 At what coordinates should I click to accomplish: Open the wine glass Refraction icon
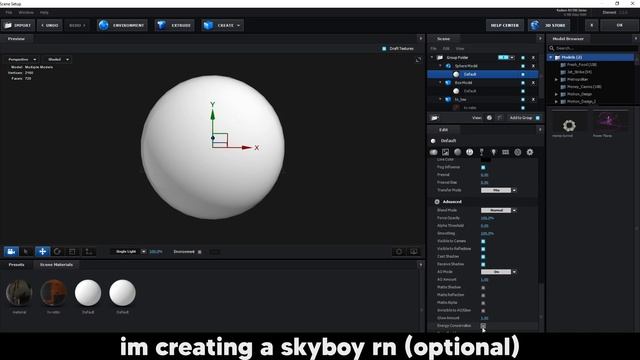[482, 152]
